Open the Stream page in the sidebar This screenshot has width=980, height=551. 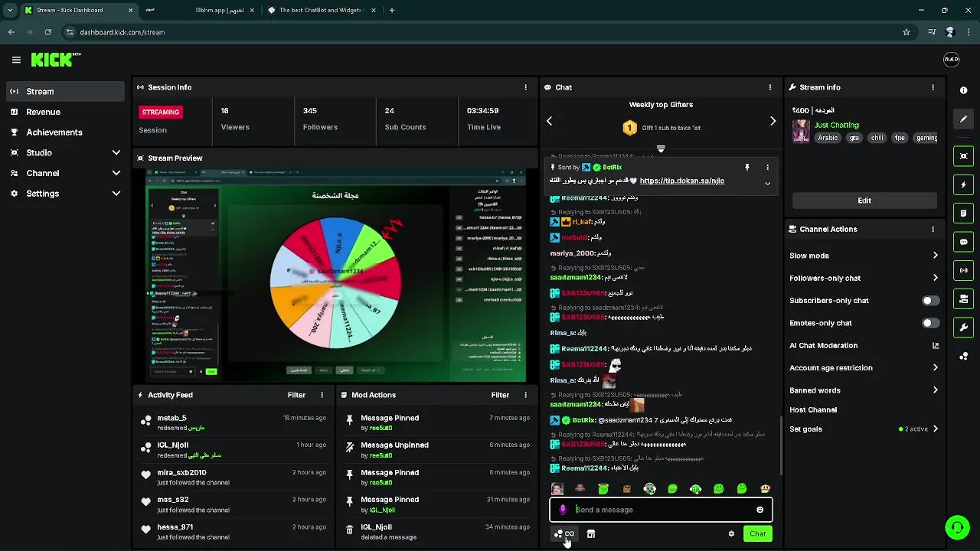[x=64, y=91]
